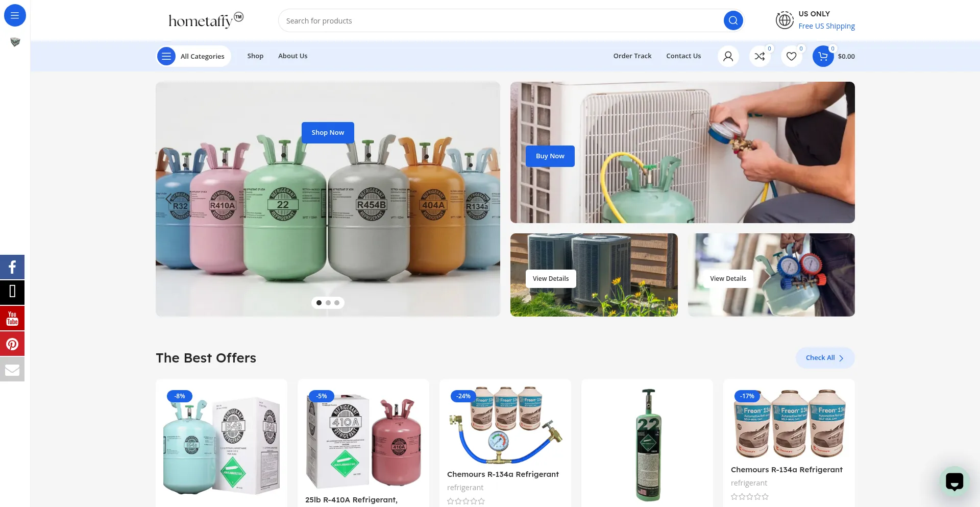Click the -8% discount badge
Image resolution: width=980 pixels, height=507 pixels.
pyautogui.click(x=180, y=396)
